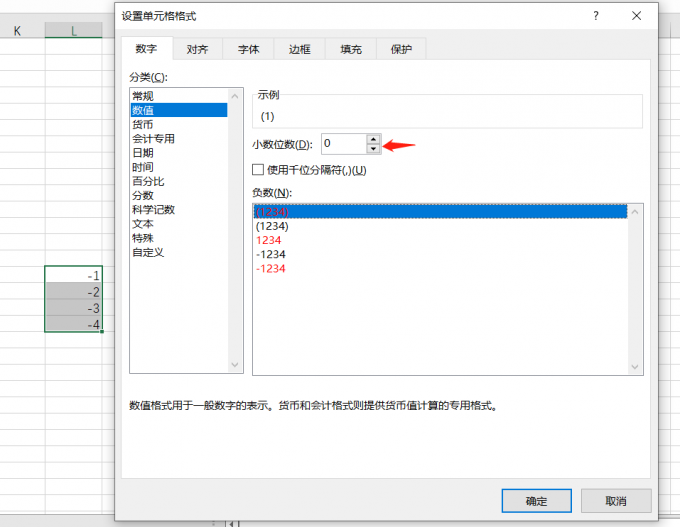The width and height of the screenshot is (680, 527).
Task: Select column L header in spreadsheet
Action: click(74, 31)
